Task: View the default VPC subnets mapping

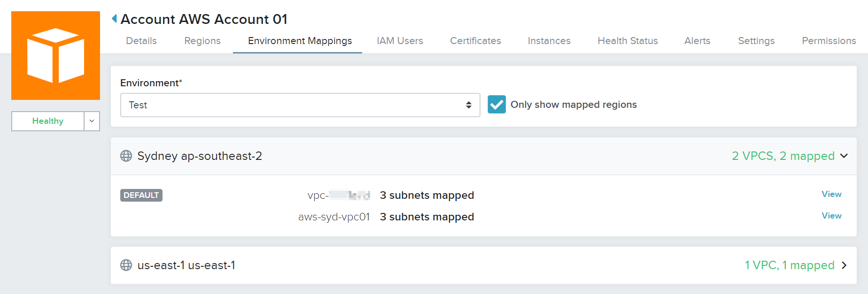Action: (831, 194)
